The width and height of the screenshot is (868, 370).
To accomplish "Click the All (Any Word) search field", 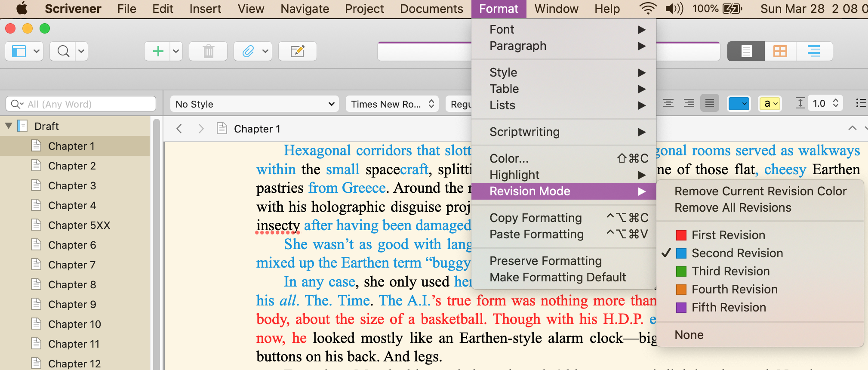I will coord(81,104).
